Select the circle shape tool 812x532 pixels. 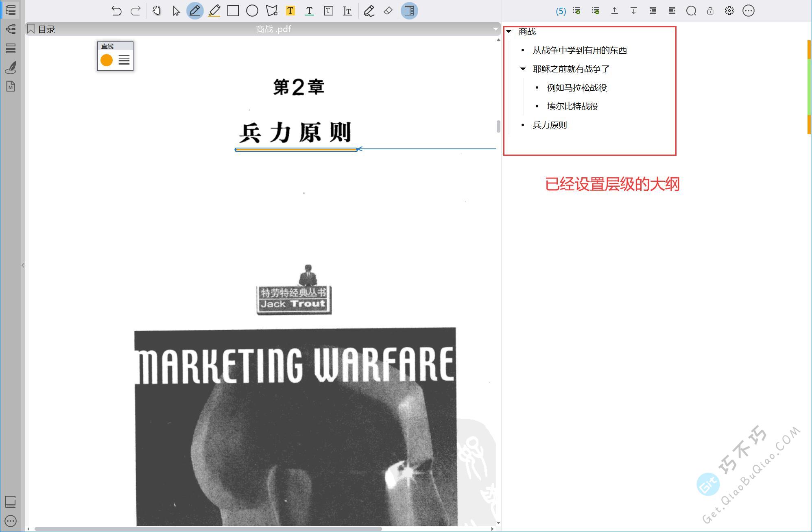(252, 11)
